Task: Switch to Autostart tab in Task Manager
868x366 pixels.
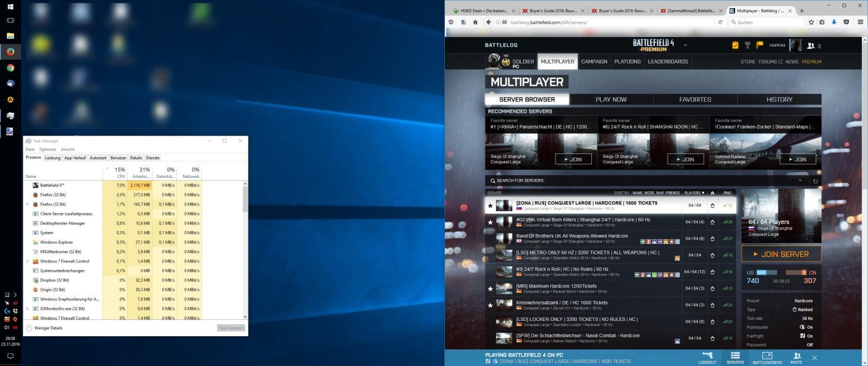Action: pos(98,158)
